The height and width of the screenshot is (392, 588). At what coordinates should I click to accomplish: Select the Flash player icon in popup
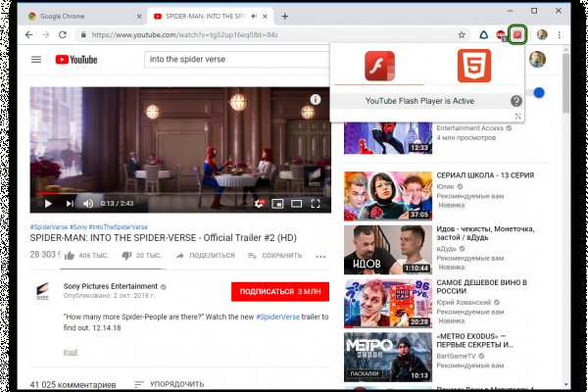click(x=379, y=67)
